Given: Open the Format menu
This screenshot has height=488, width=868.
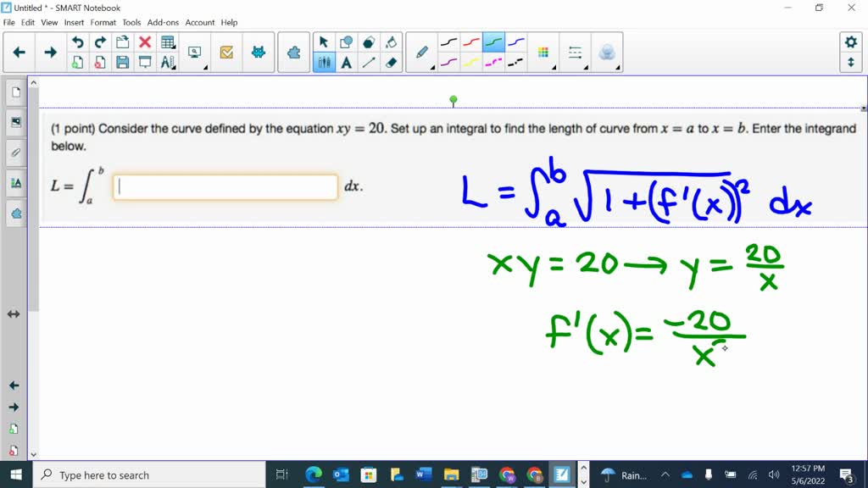Looking at the screenshot, I should [x=103, y=22].
